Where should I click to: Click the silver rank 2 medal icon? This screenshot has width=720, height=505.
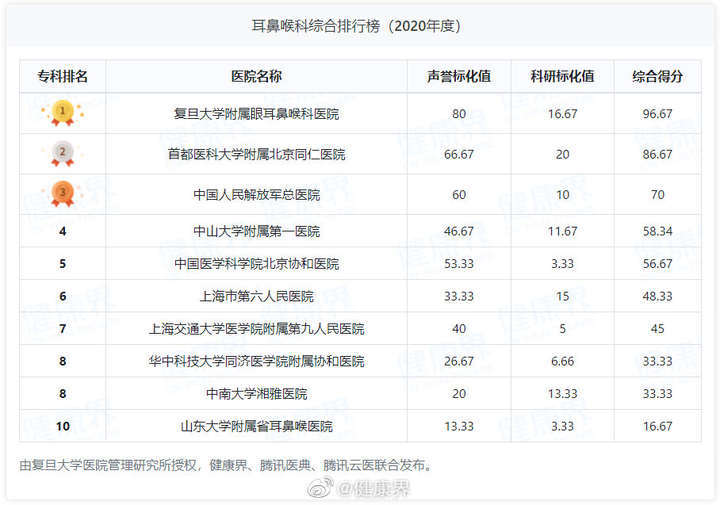[62, 153]
